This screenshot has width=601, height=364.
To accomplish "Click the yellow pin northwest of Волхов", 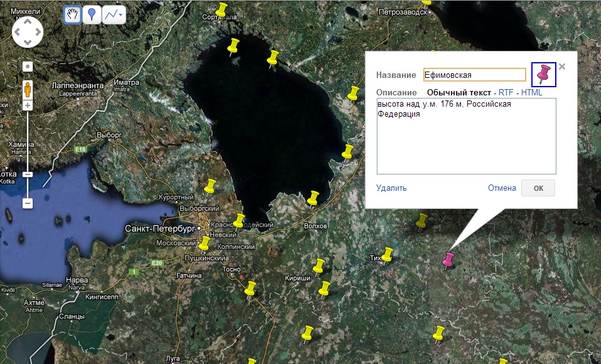I will click(x=313, y=199).
